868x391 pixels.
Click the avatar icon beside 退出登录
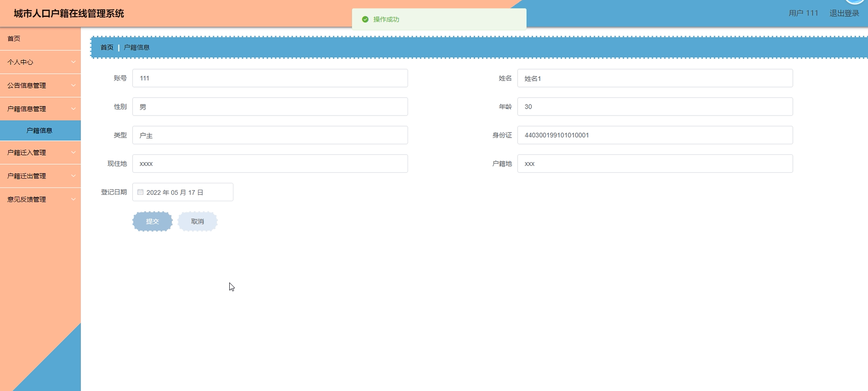click(x=854, y=1)
